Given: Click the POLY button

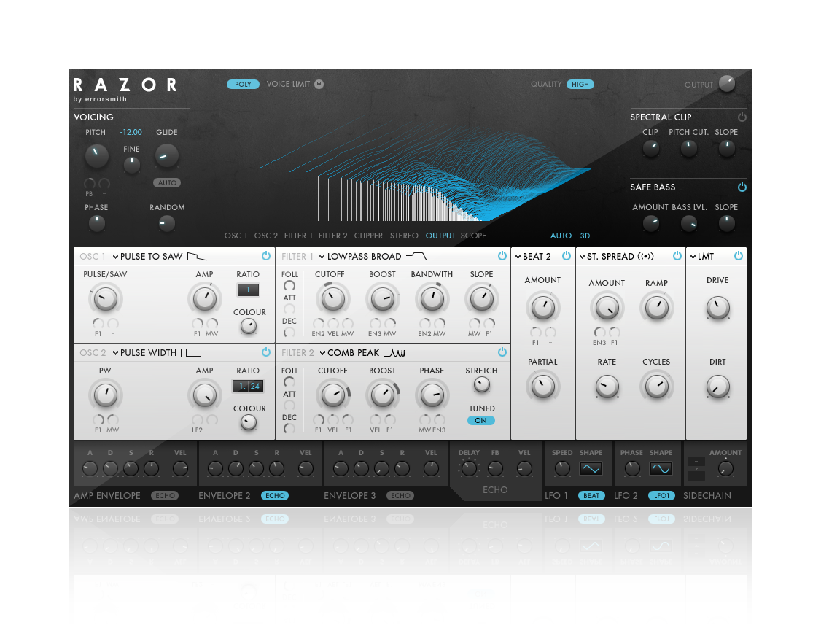Looking at the screenshot, I should 243,85.
